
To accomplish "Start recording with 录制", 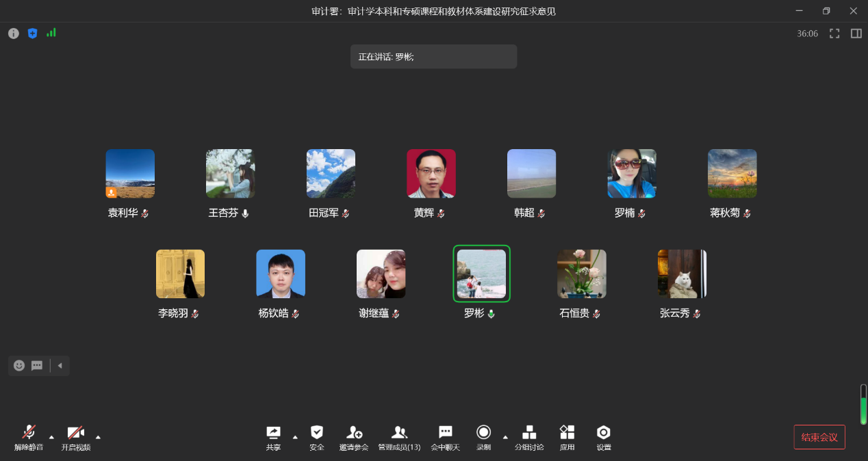I will point(483,436).
